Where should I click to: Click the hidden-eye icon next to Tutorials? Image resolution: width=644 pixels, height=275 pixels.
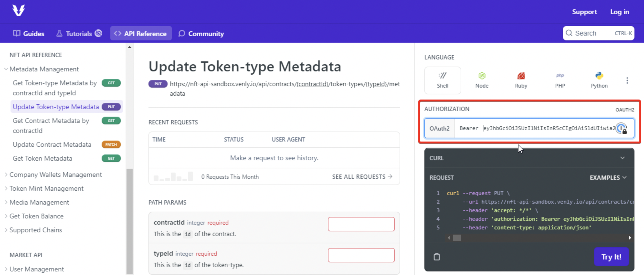[x=98, y=33]
